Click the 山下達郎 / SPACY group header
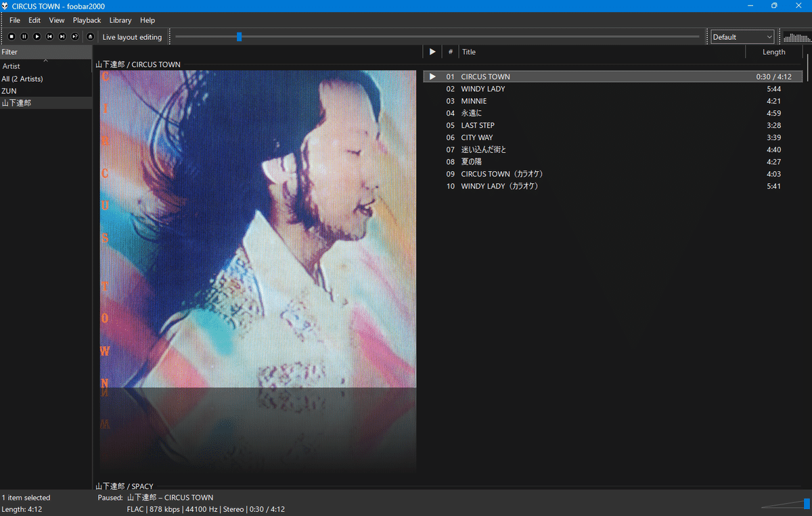 [125, 486]
